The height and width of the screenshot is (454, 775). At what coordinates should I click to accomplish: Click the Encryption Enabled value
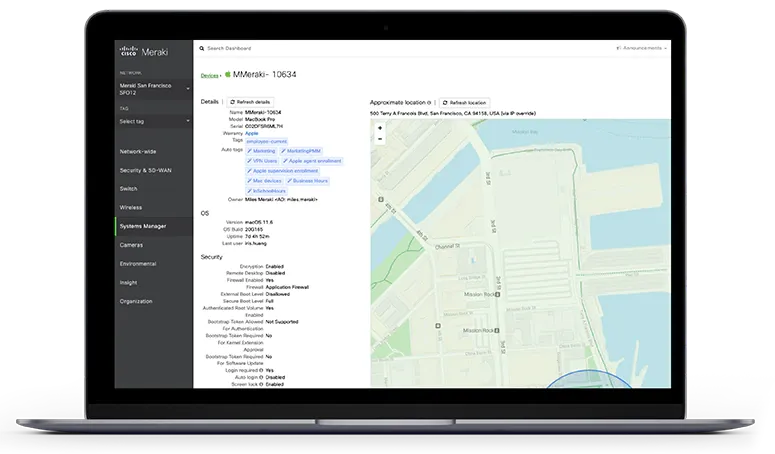pyautogui.click(x=275, y=266)
